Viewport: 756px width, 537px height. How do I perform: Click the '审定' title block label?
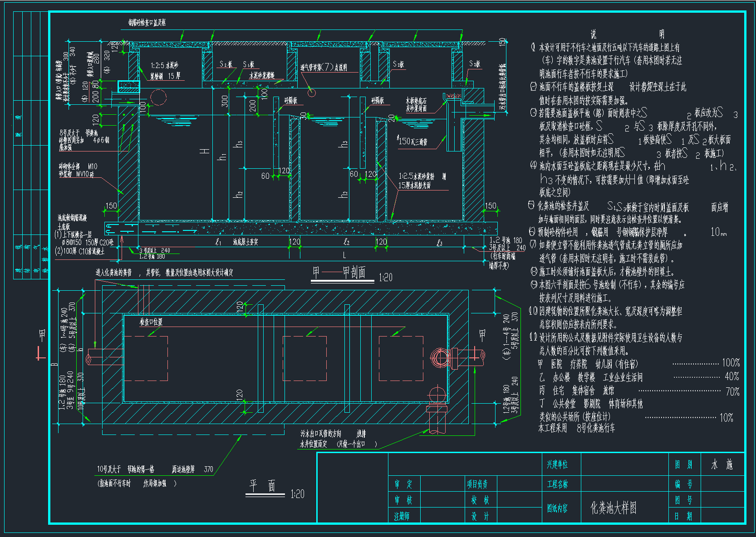tap(403, 484)
